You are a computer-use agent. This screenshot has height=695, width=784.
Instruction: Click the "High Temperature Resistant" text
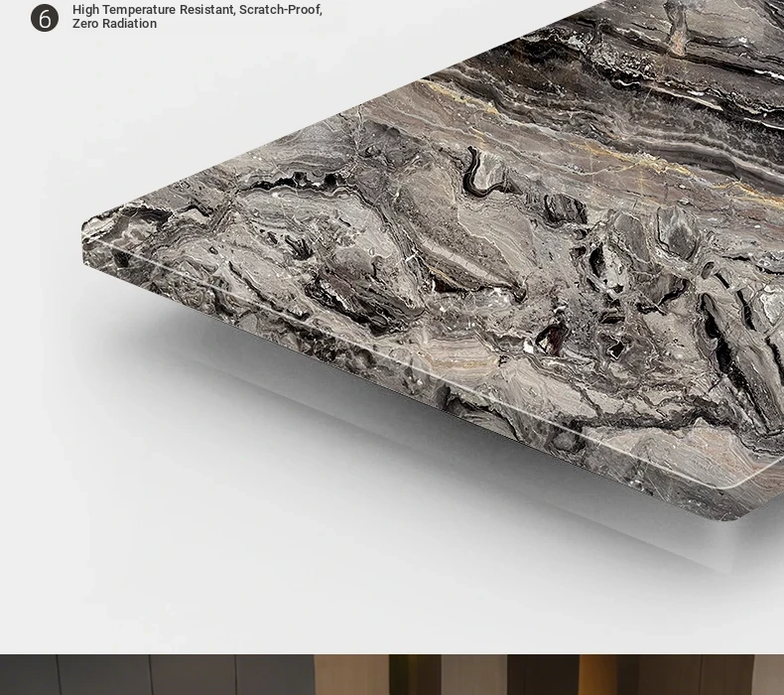tap(154, 10)
